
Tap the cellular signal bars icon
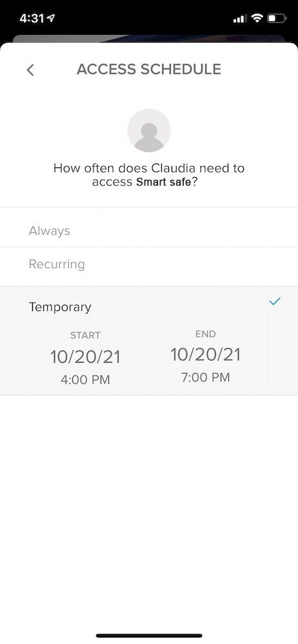click(239, 19)
